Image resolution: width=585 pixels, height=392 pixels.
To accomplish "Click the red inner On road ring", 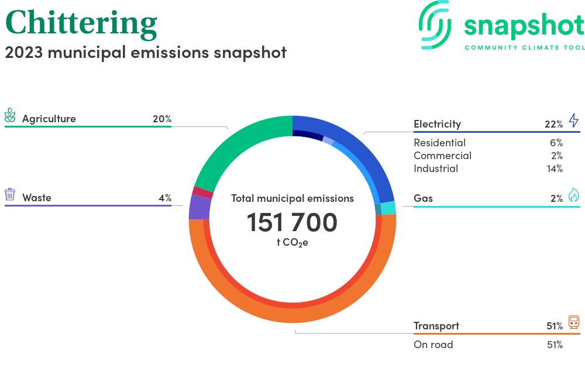I will [292, 302].
